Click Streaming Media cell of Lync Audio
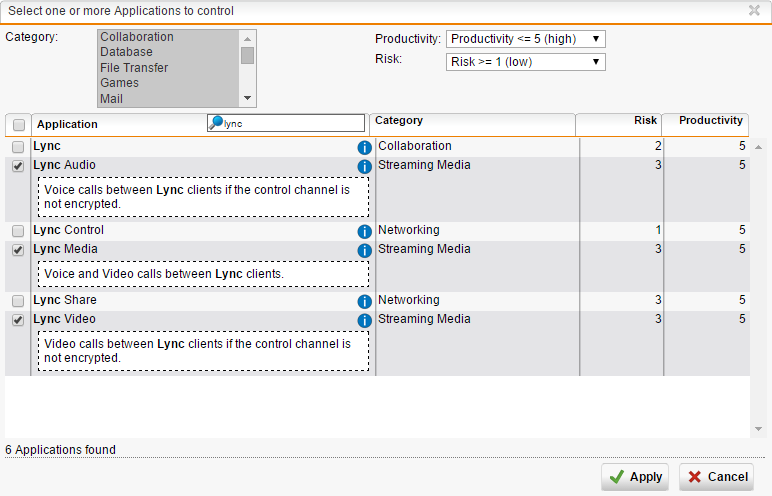Image resolution: width=772 pixels, height=496 pixels. click(x=424, y=165)
